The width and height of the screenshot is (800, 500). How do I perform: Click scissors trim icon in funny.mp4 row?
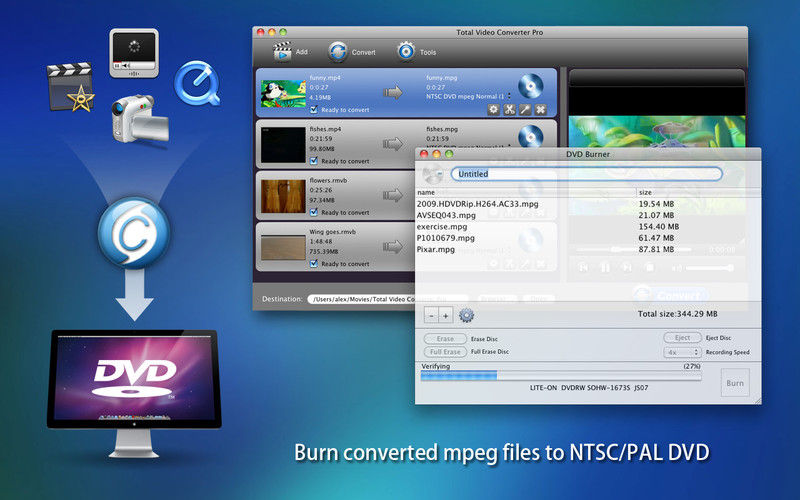point(509,109)
